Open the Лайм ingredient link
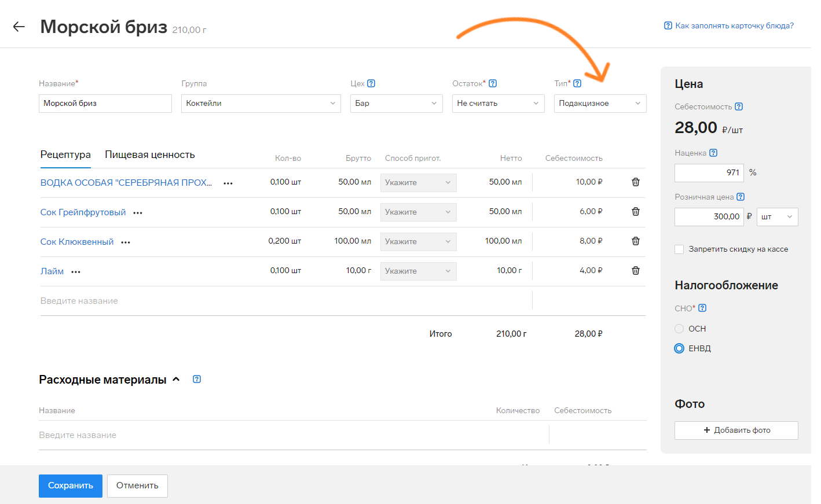Viewport: 821px width, 504px height. [x=52, y=271]
